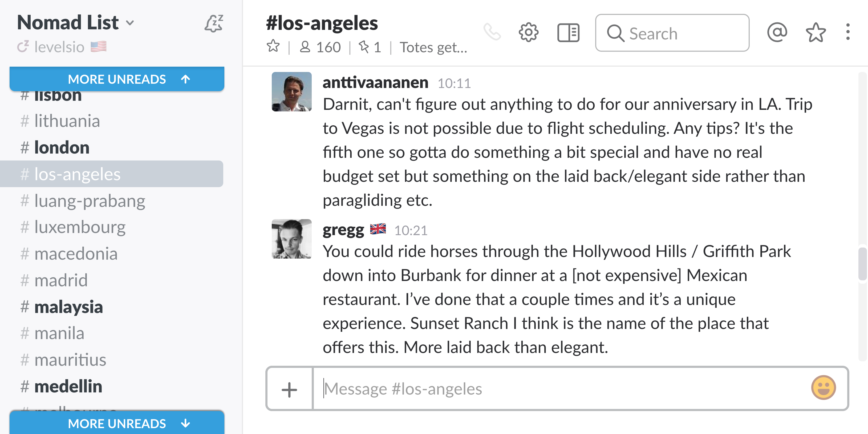Screen dimensions: 868x434
Task: Open channel settings gear icon
Action: tap(528, 32)
